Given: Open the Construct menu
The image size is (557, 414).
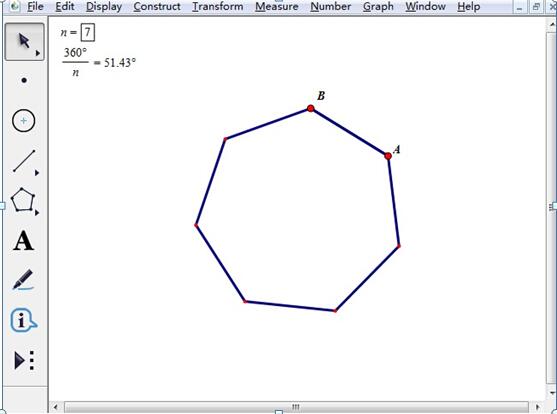Looking at the screenshot, I should pyautogui.click(x=157, y=6).
